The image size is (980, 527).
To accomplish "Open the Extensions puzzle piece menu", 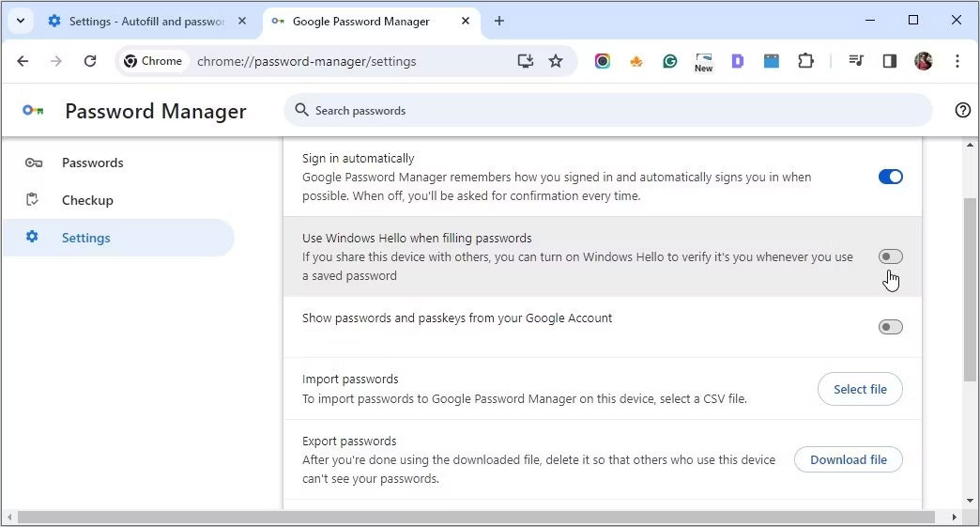I will 805,61.
